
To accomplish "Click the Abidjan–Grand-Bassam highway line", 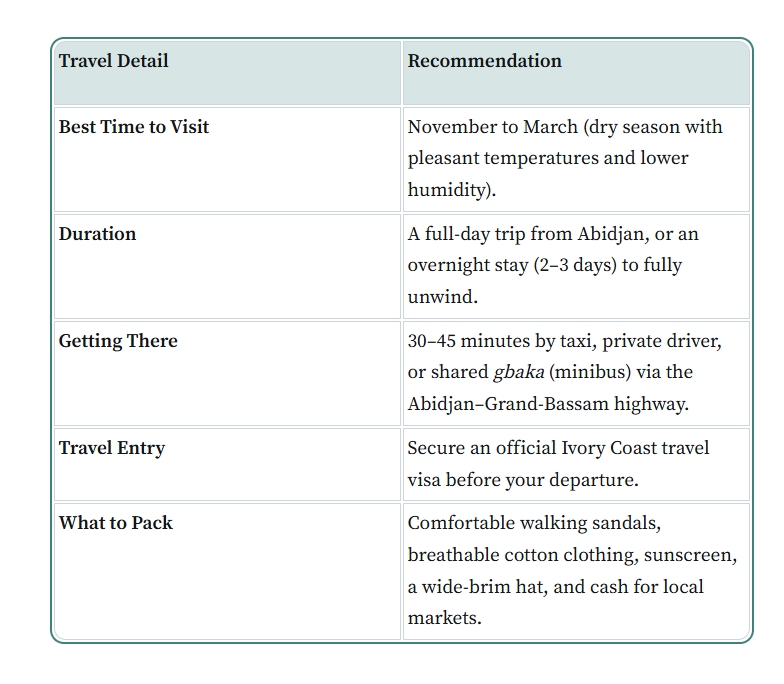I will (548, 404).
